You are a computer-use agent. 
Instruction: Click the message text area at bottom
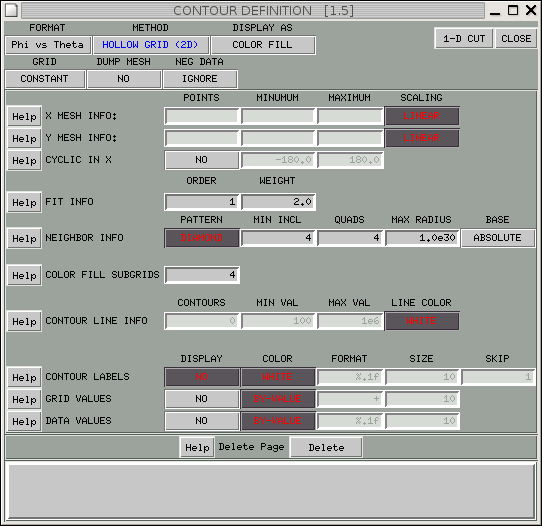pyautogui.click(x=271, y=490)
